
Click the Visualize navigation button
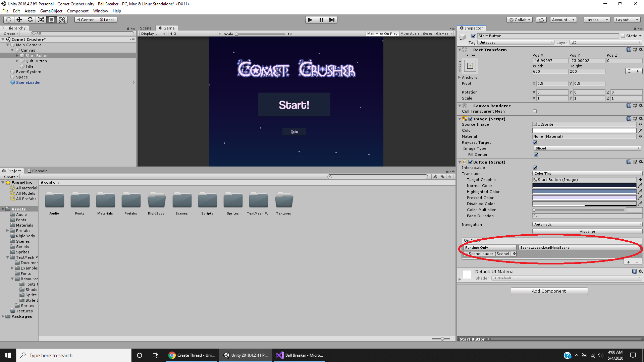click(x=587, y=232)
